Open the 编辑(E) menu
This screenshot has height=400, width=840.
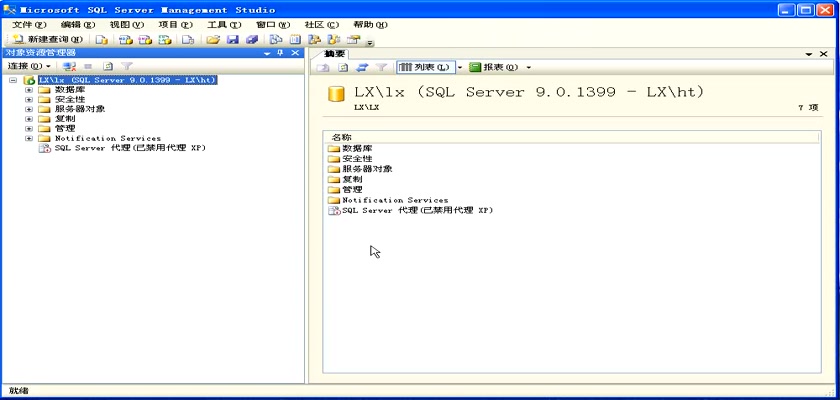[x=78, y=25]
